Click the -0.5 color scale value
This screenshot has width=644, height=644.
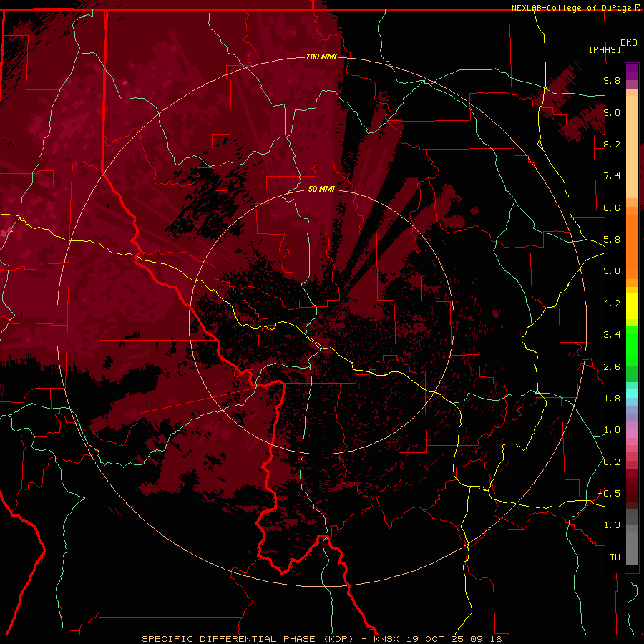pos(609,494)
